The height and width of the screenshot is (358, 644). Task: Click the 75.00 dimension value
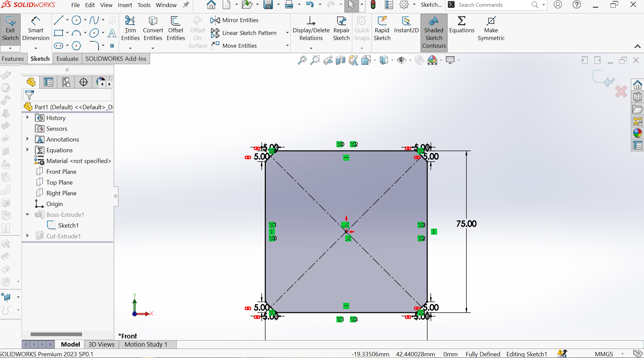[x=466, y=224]
